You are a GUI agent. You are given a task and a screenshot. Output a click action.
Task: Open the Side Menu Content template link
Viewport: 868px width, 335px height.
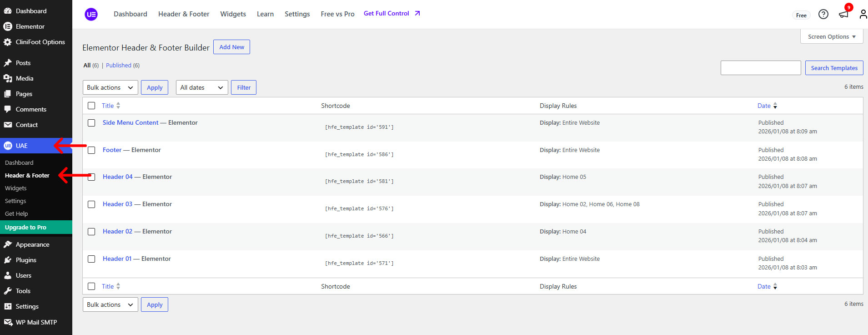coord(130,122)
